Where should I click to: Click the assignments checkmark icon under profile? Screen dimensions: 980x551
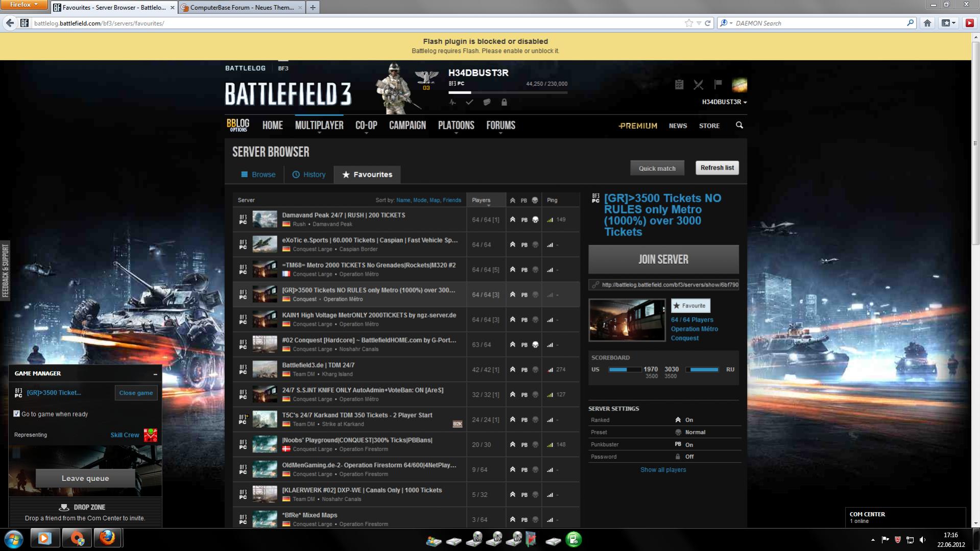(x=469, y=102)
